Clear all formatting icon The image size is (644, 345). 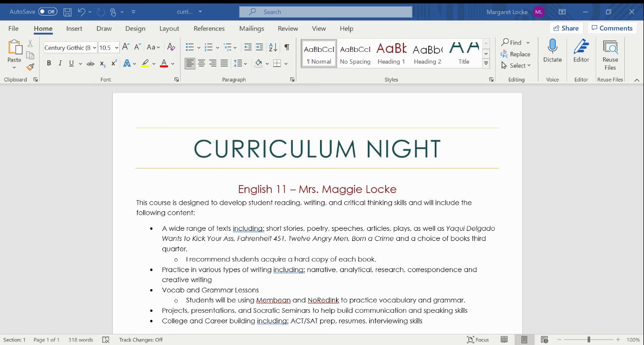[171, 47]
